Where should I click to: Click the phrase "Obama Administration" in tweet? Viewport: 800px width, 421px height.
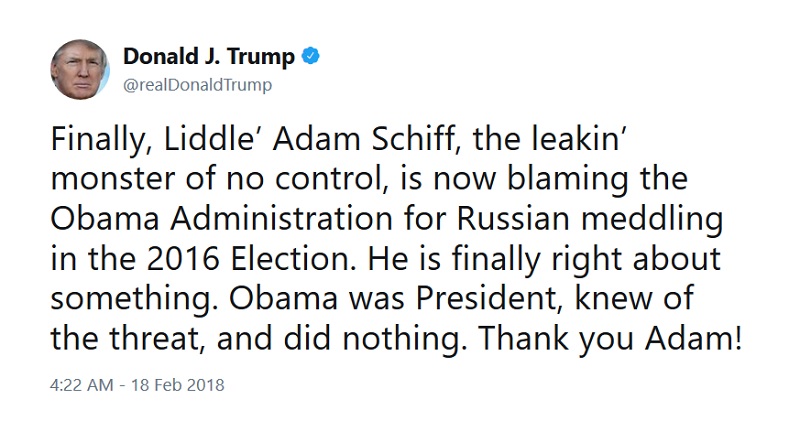click(222, 218)
